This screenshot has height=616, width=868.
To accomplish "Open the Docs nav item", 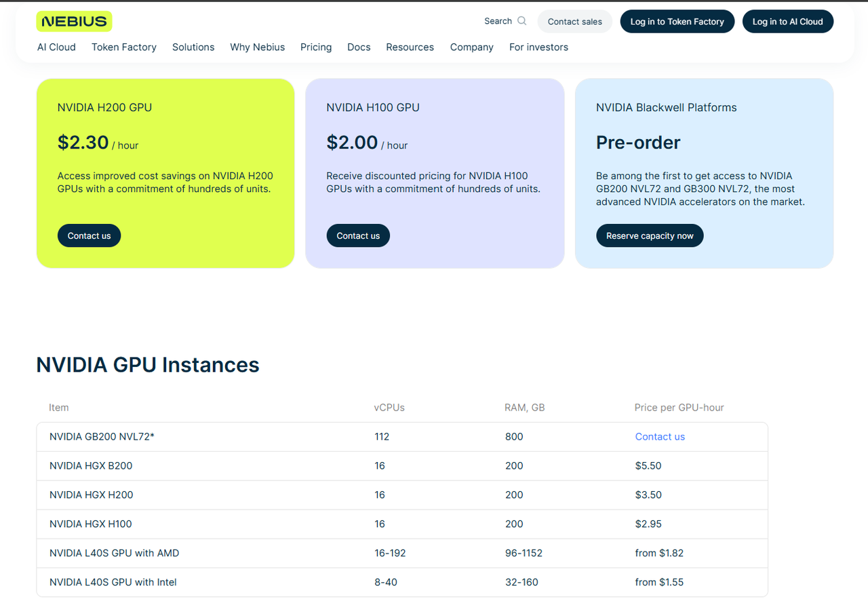I will [x=359, y=47].
